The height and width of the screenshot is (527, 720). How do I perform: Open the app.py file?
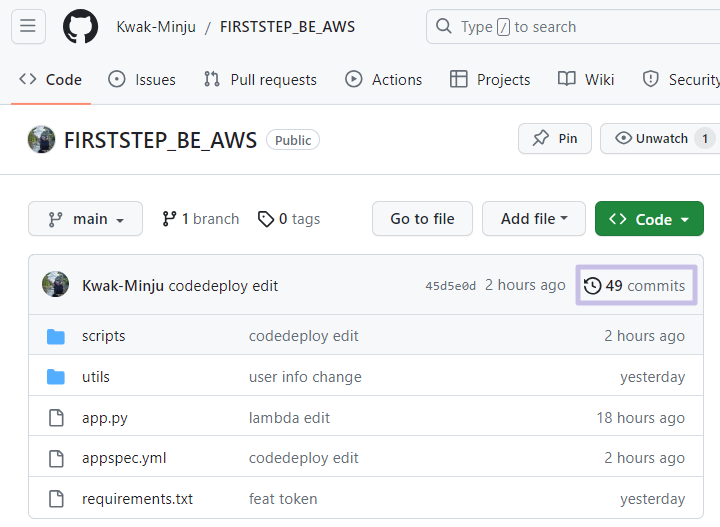(105, 418)
